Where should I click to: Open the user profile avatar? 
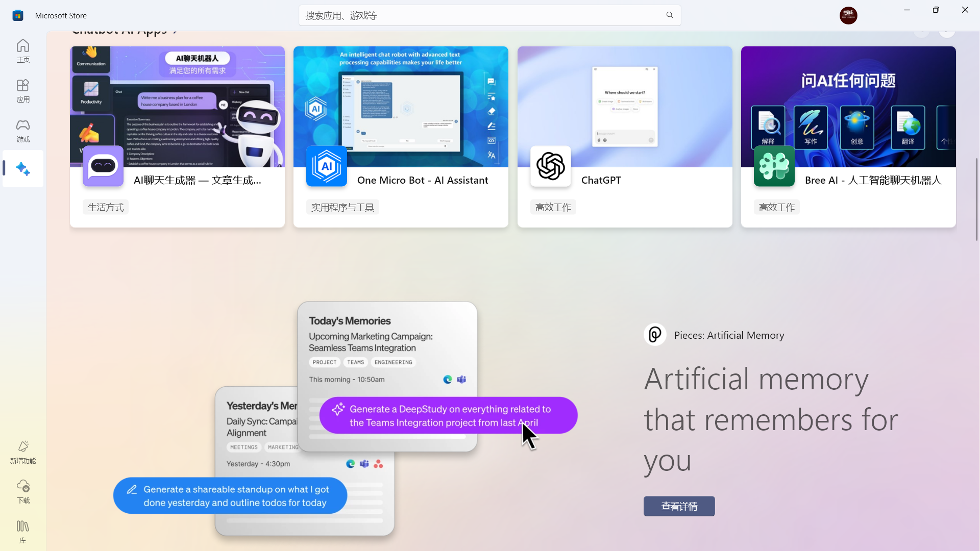click(848, 15)
